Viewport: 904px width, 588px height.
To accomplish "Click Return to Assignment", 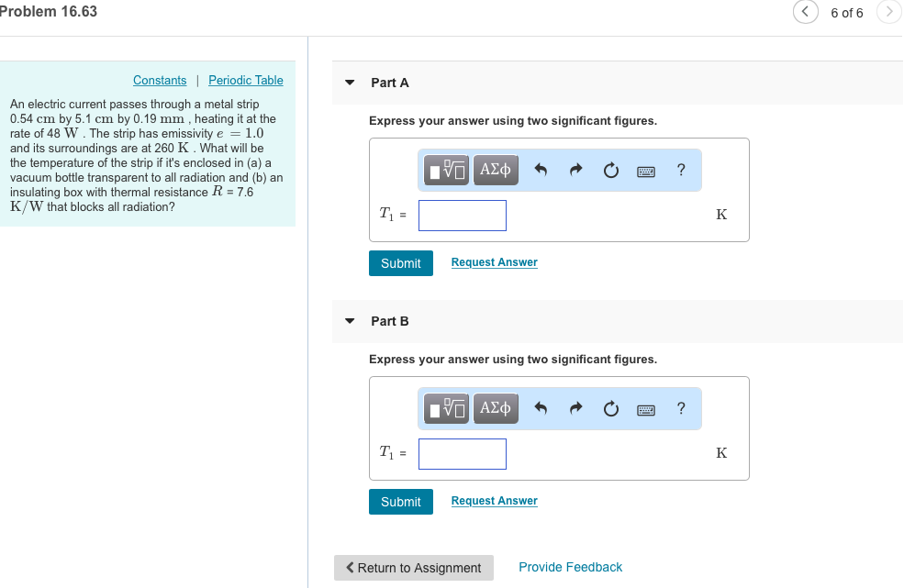I will coord(413,567).
